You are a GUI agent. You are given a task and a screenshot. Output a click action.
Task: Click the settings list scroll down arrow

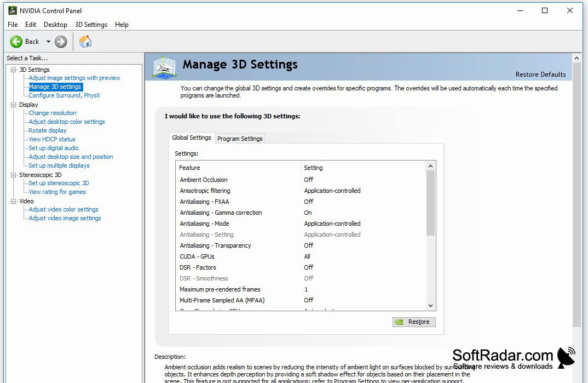point(430,306)
